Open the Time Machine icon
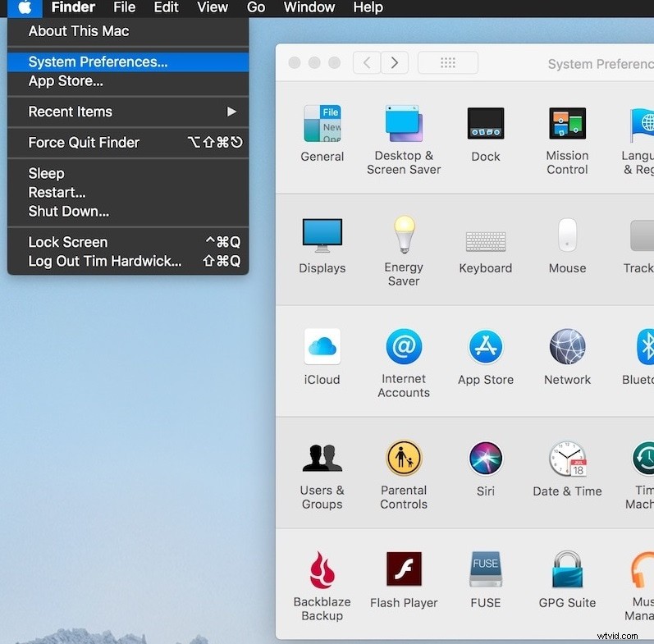 (x=643, y=458)
